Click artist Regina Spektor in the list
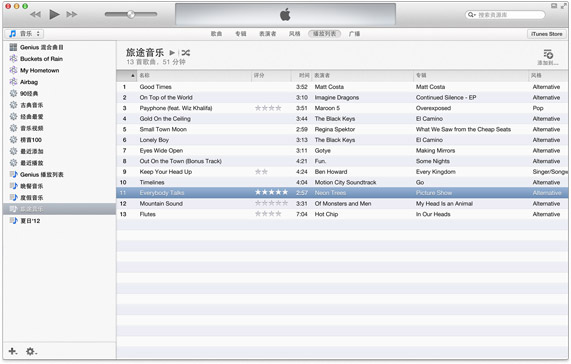 (335, 129)
